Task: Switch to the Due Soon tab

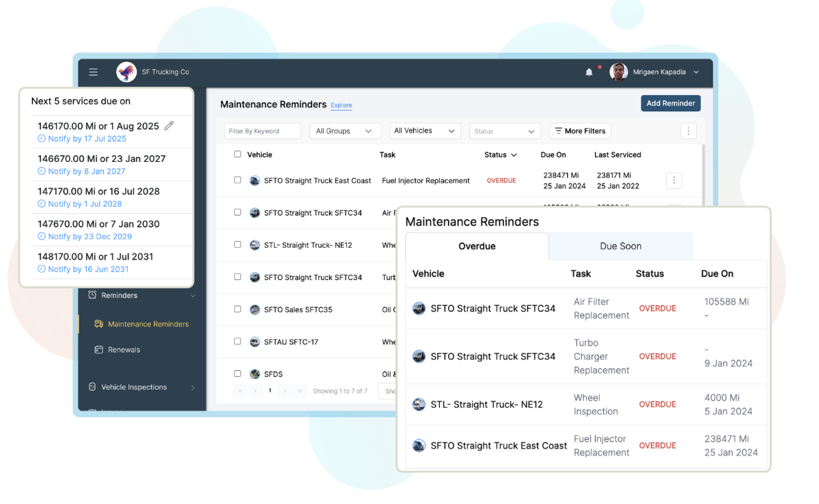Action: point(620,247)
